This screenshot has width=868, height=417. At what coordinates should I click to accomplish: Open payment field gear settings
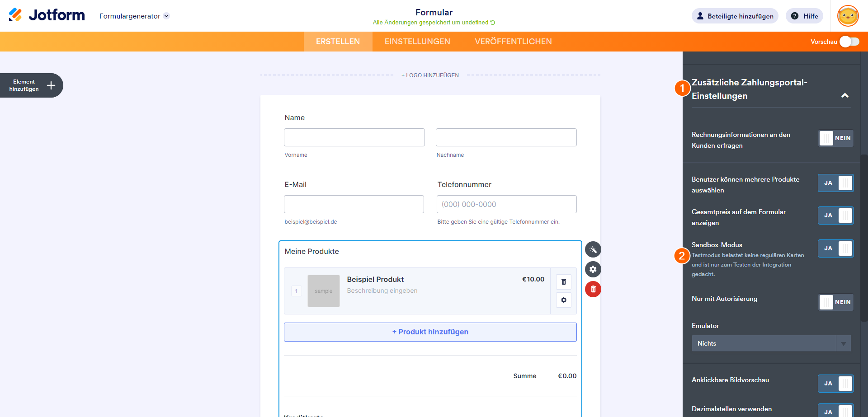(x=593, y=269)
